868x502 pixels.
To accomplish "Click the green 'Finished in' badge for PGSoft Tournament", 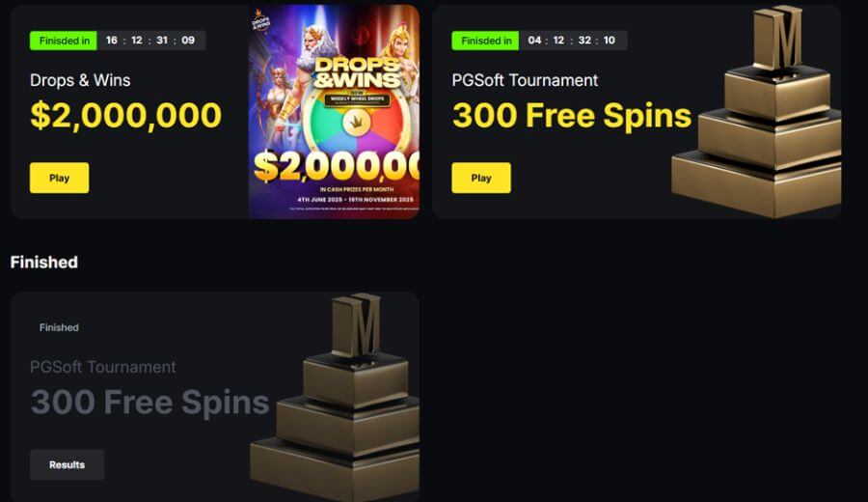I will tap(485, 41).
